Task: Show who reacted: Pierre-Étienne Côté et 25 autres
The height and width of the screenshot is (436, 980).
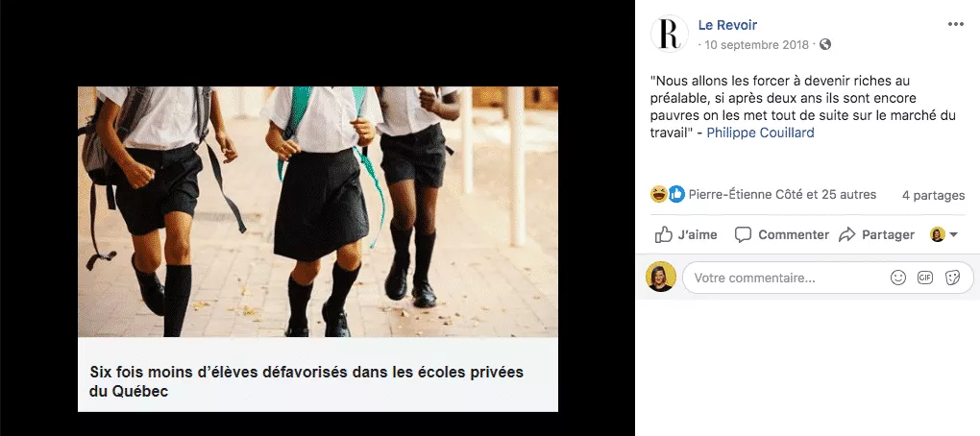Action: [x=782, y=195]
